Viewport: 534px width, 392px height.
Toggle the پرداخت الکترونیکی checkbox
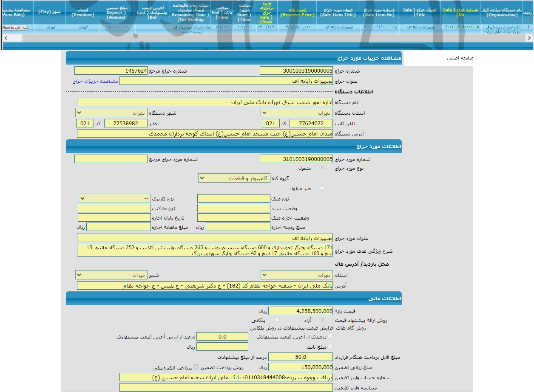196,367
